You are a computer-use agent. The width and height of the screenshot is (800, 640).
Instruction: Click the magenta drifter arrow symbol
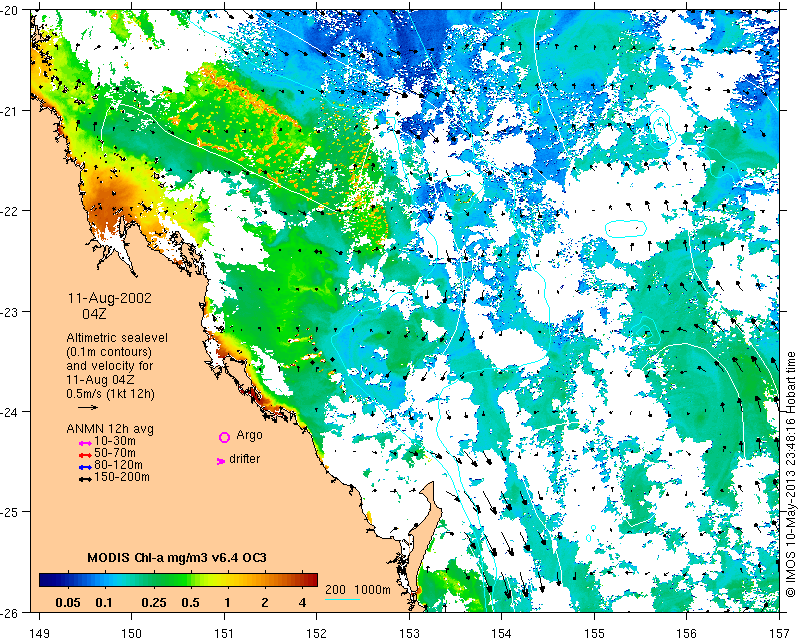221,461
